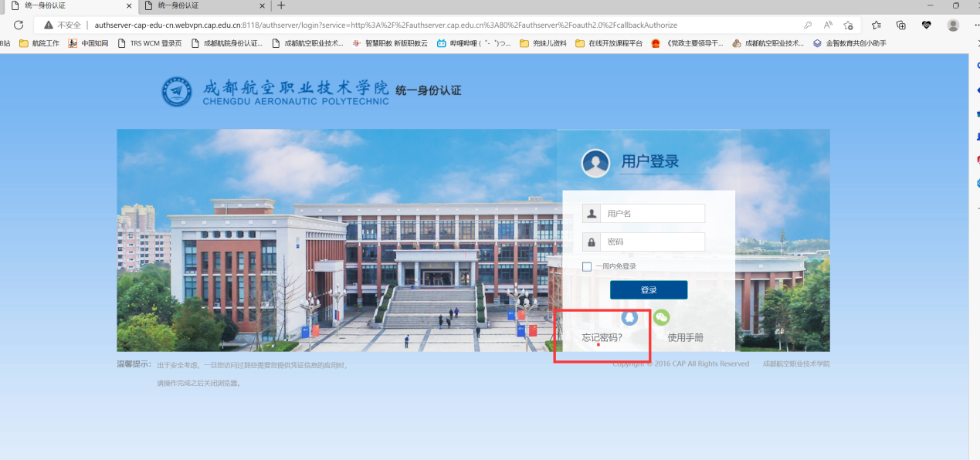Open the 航院工作 bookmark folder

(39, 43)
